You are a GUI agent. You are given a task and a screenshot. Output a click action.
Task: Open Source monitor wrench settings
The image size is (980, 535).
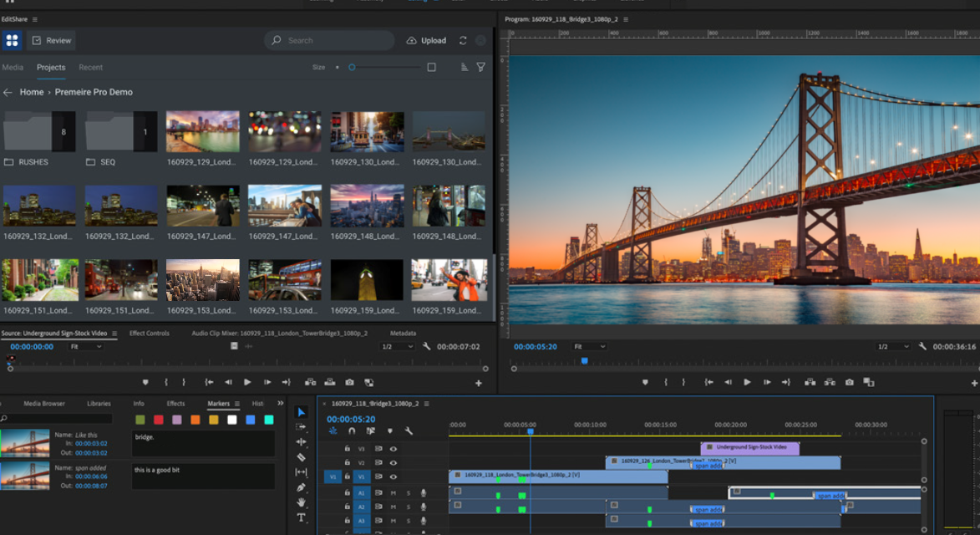(x=427, y=346)
